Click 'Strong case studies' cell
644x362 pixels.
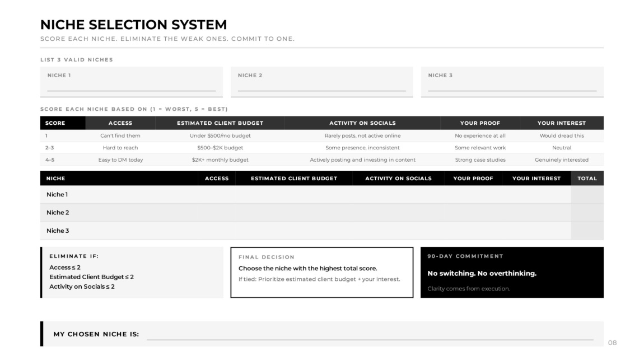pyautogui.click(x=480, y=159)
